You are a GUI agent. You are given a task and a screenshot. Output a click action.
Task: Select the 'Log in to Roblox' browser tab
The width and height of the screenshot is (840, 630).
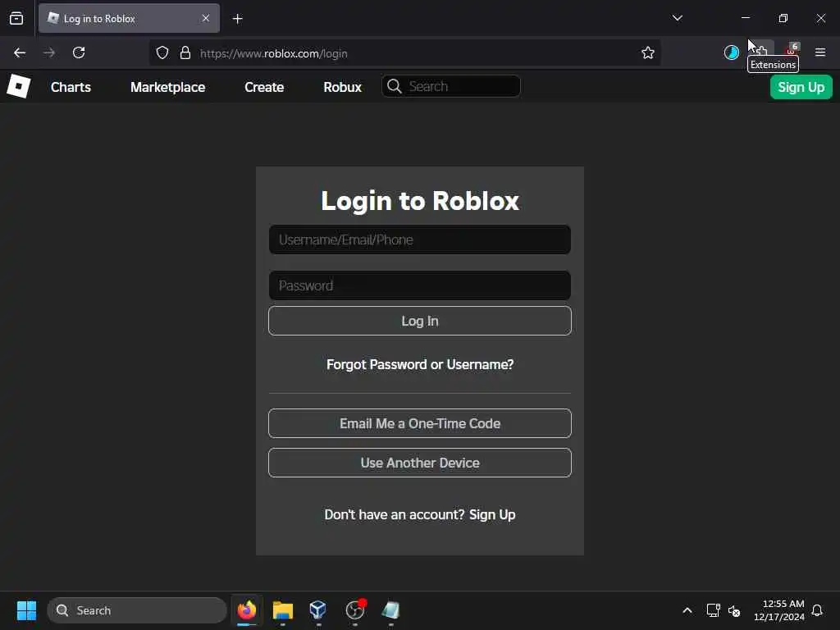[x=129, y=18]
